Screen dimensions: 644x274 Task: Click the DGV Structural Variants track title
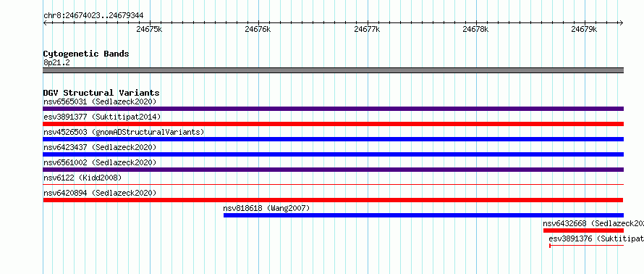tap(101, 93)
